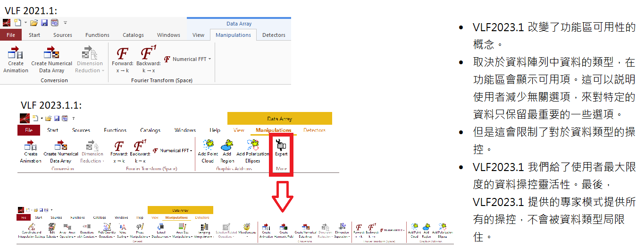This screenshot has width=644, height=249.
Task: Open Phase Manipulations in expert ribbon
Action: click(139, 231)
